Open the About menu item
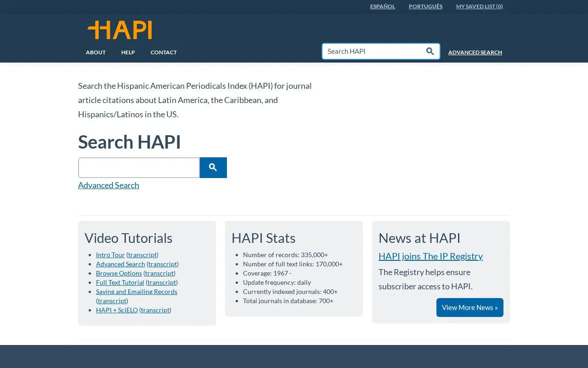Image resolution: width=588 pixels, height=368 pixels. pos(96,52)
